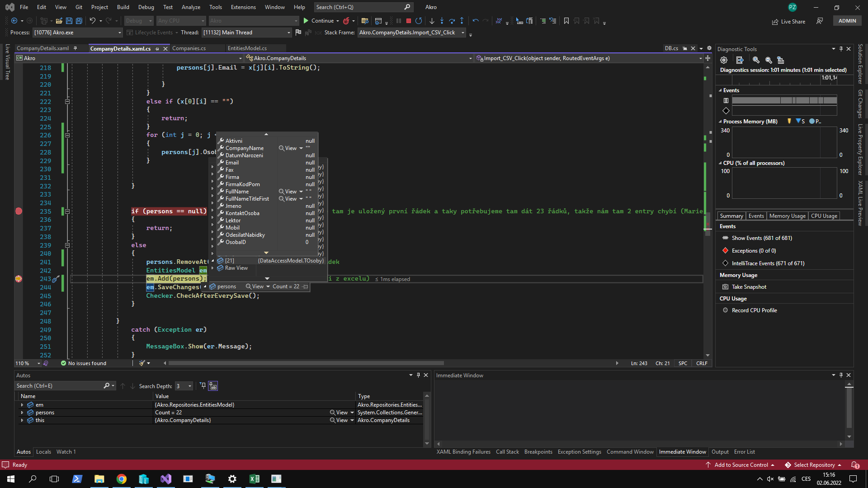Click Select Repository
This screenshot has height=488, width=868.
click(813, 465)
